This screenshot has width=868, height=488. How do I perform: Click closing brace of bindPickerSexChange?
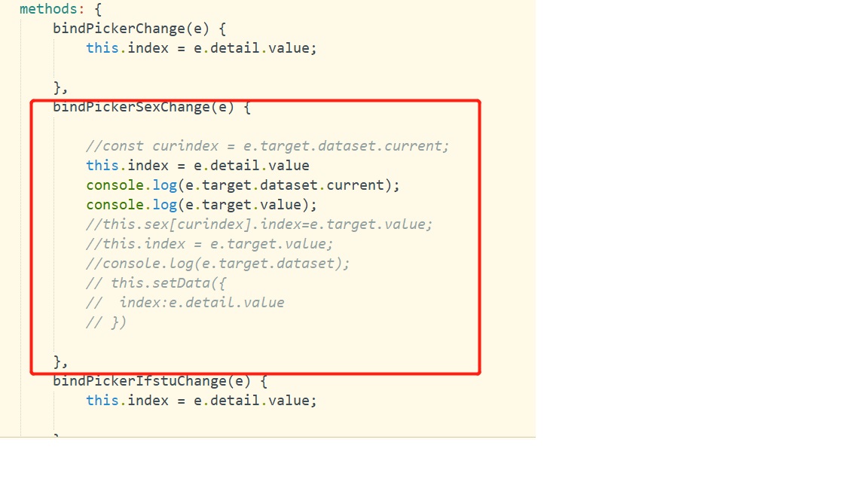click(x=60, y=361)
